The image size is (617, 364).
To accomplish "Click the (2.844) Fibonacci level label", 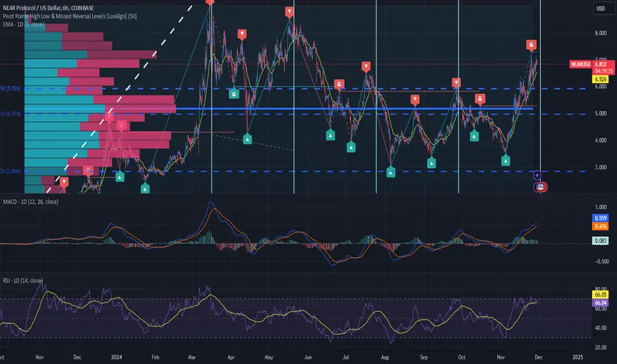I will pos(10,171).
